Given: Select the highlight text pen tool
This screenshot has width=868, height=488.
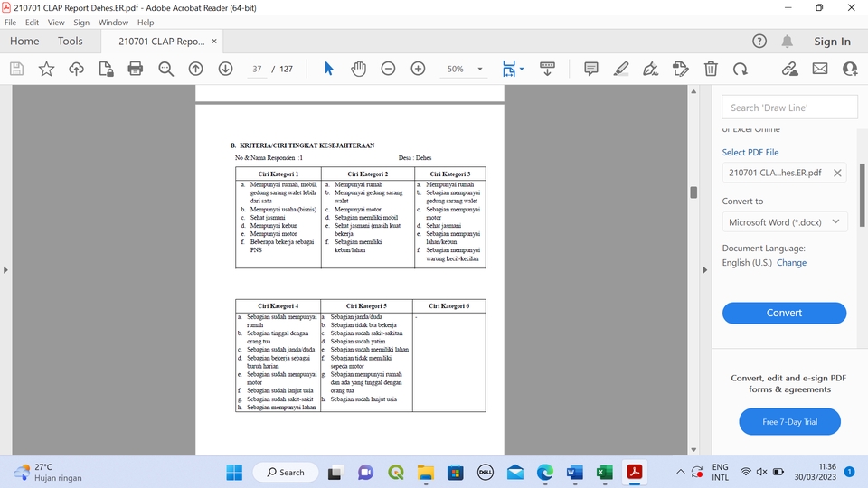Looking at the screenshot, I should (x=621, y=69).
